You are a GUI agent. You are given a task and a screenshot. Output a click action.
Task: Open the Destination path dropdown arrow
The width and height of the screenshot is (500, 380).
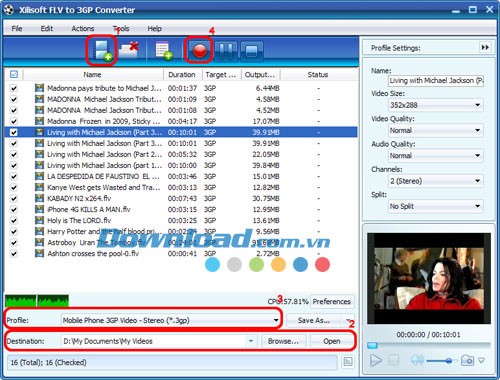pos(251,341)
